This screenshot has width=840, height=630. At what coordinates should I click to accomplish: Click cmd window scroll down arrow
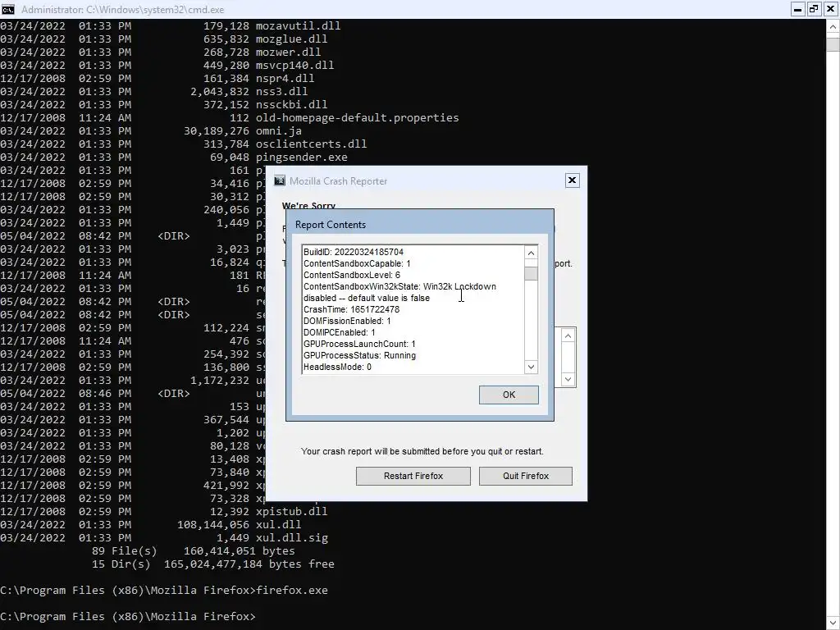(833, 623)
